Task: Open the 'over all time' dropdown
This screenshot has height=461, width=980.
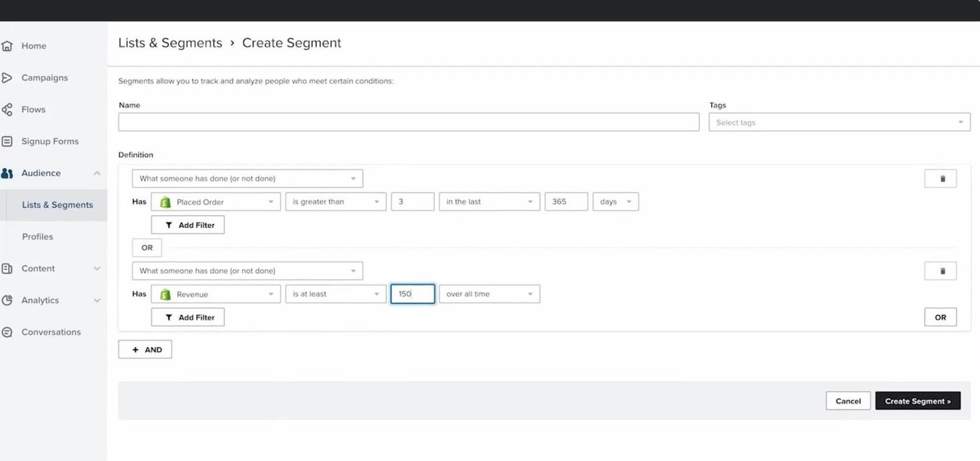Action: pos(489,294)
